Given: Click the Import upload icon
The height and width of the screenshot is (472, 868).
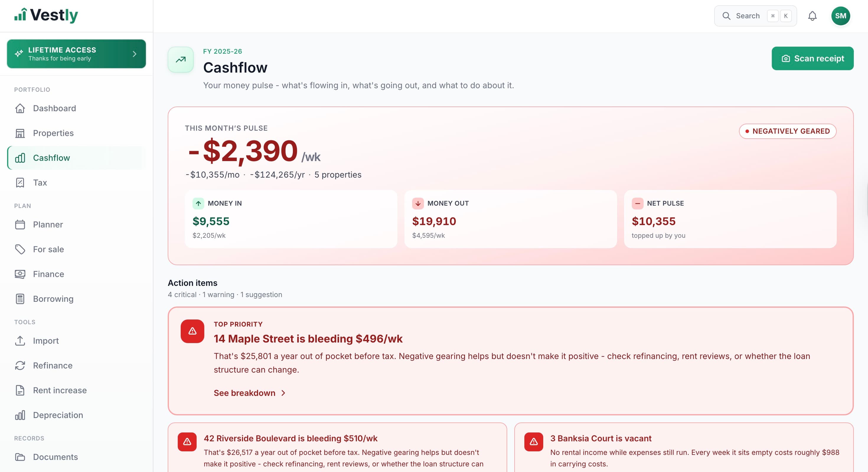Looking at the screenshot, I should point(20,341).
